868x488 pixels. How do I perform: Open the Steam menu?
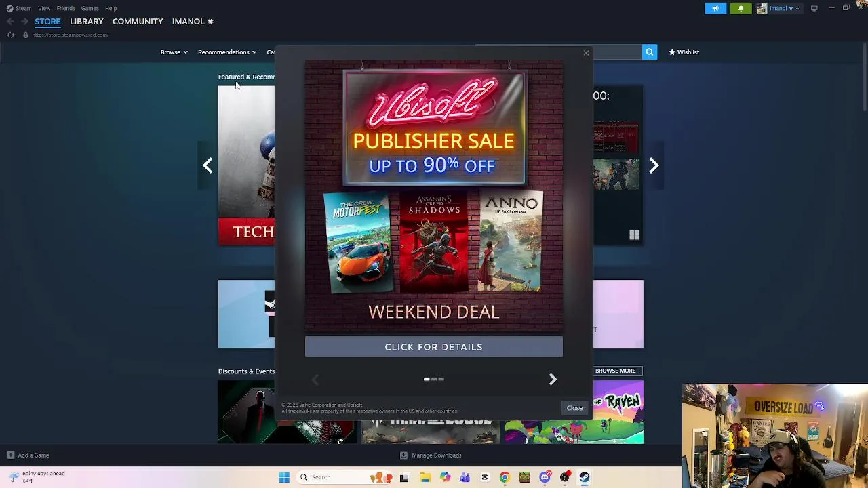click(x=19, y=8)
